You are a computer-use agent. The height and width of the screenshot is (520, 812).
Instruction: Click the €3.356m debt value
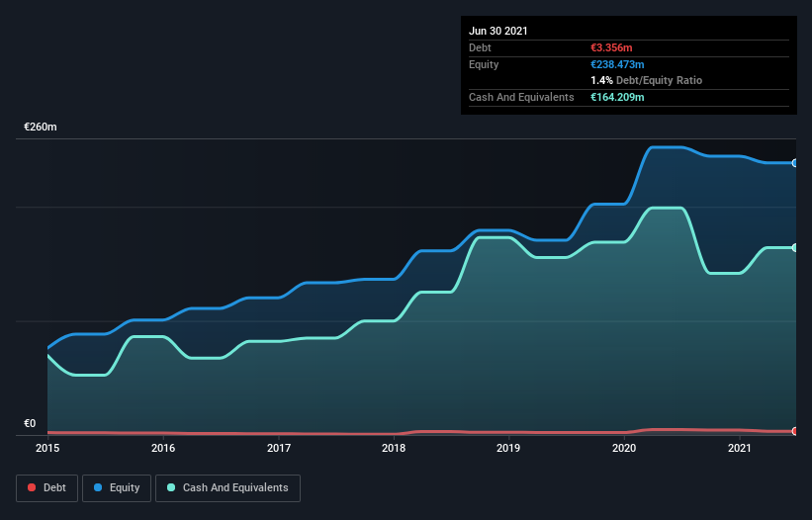point(611,48)
